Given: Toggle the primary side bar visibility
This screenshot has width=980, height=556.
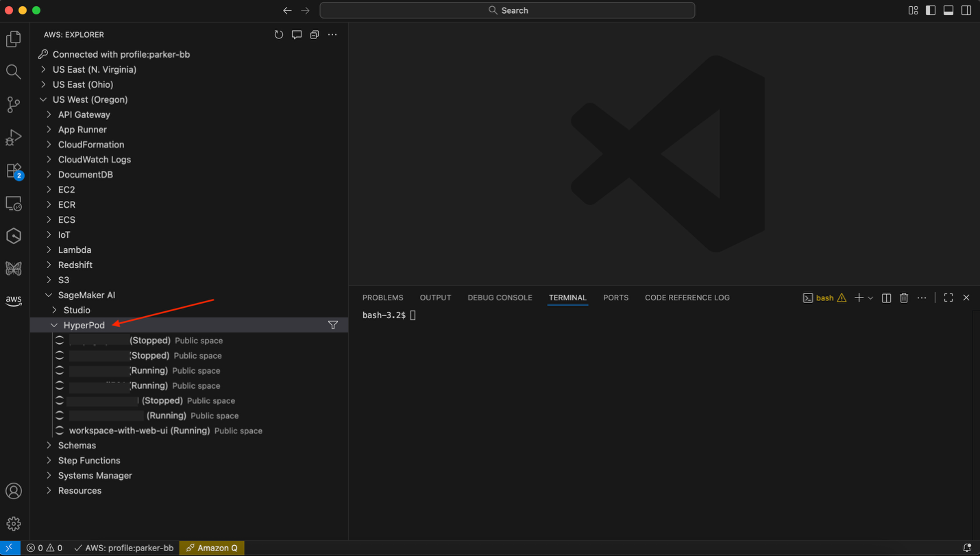Looking at the screenshot, I should coord(930,10).
